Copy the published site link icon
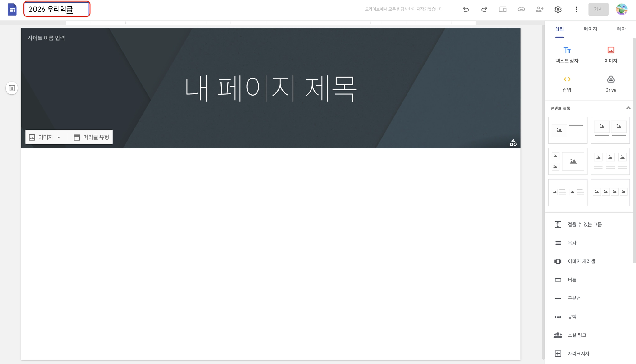 (x=521, y=9)
